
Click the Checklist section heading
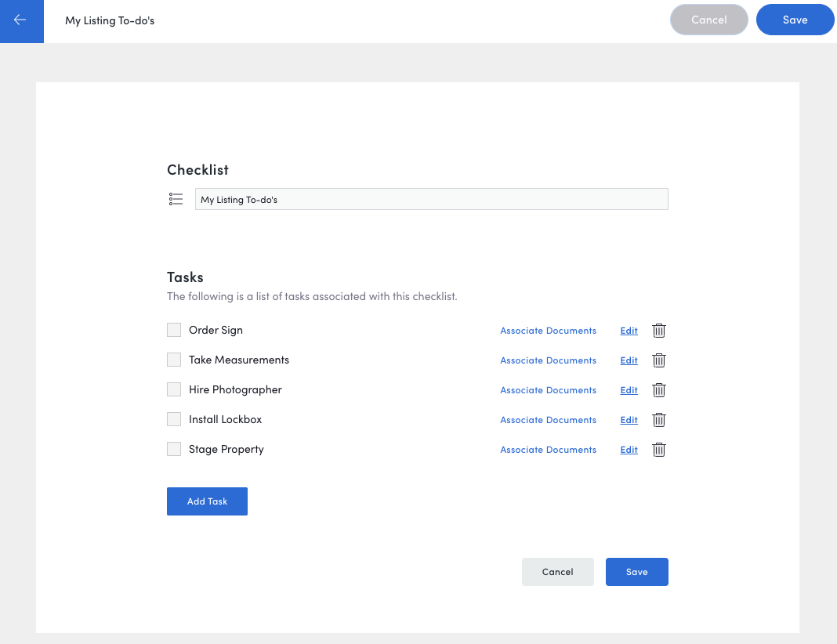pos(197,170)
